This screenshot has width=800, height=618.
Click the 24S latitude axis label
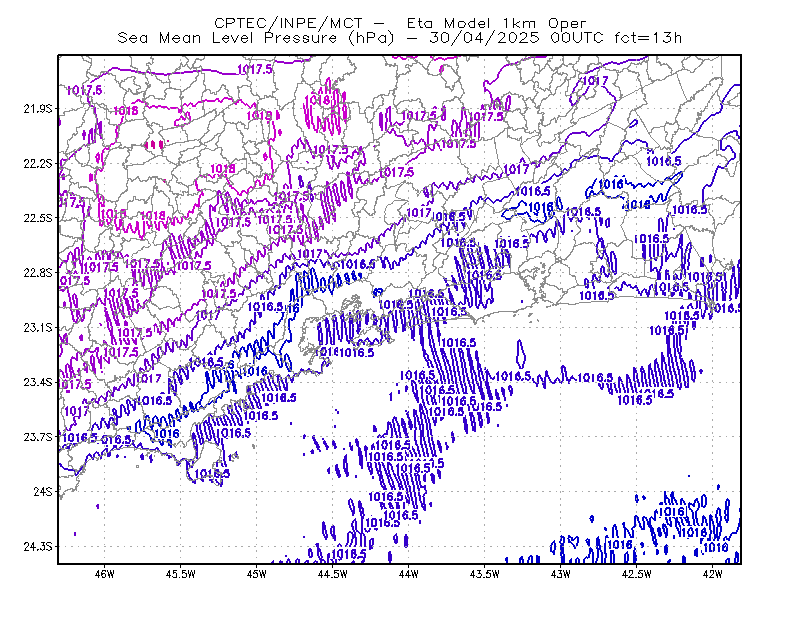point(43,491)
